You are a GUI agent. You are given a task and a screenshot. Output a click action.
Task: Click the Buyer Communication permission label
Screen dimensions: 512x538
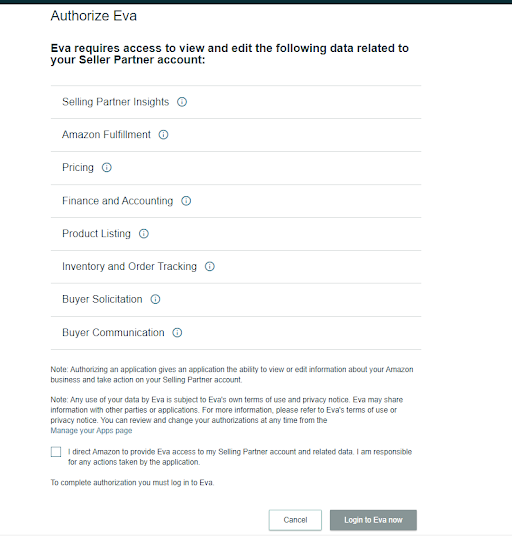click(113, 332)
